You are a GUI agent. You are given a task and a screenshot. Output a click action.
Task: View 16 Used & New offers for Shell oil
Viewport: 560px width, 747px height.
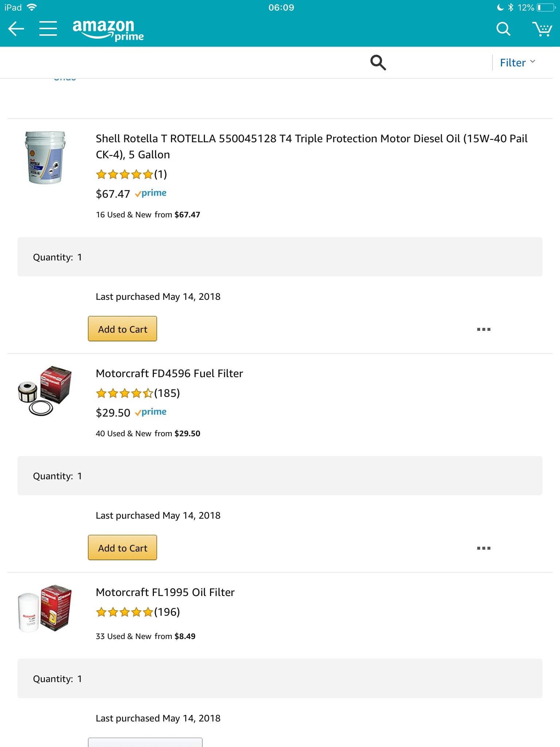(148, 215)
